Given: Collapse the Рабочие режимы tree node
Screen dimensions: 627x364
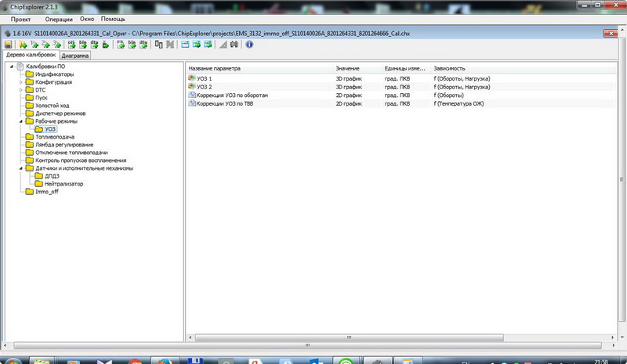Looking at the screenshot, I should pyautogui.click(x=21, y=121).
